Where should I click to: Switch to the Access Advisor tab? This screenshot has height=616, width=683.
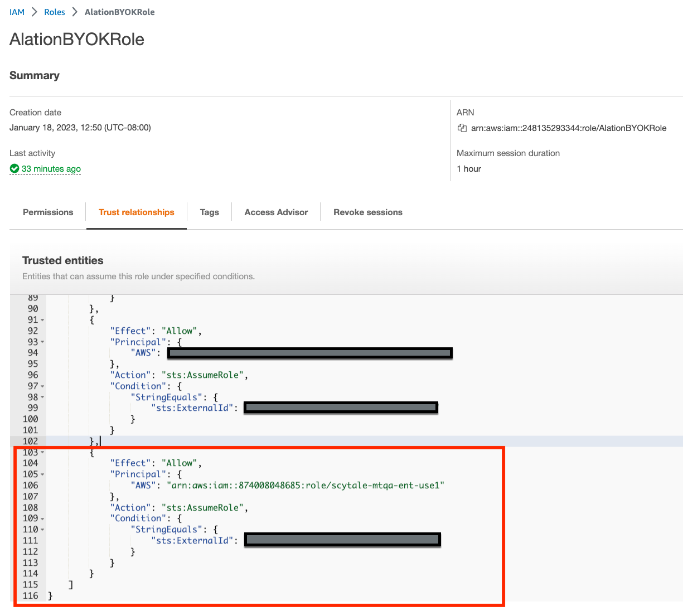point(276,212)
